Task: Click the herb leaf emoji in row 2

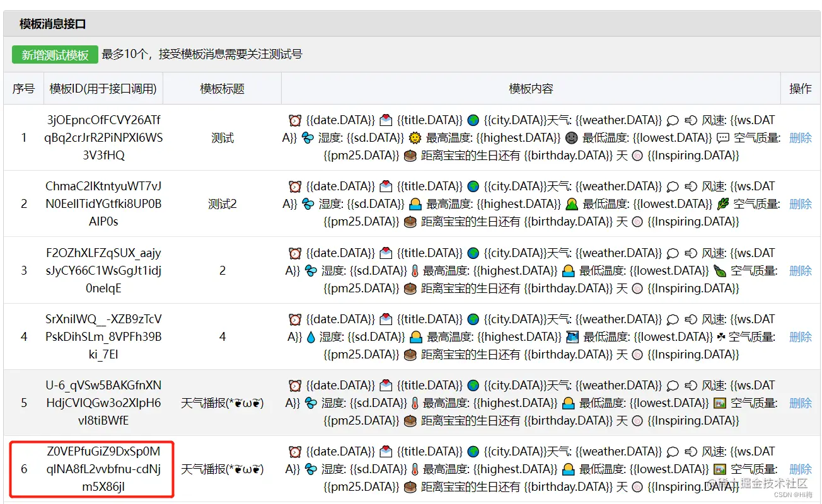Action: (x=723, y=204)
